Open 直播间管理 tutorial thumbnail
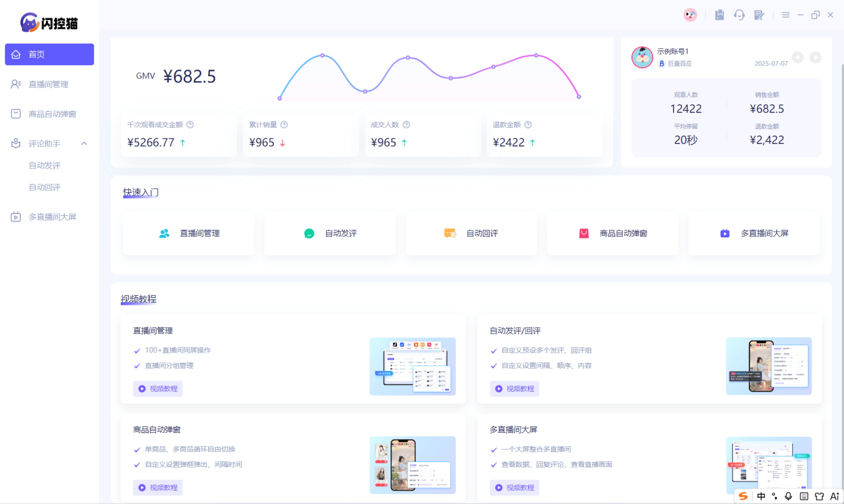844x504 pixels. pos(413,366)
